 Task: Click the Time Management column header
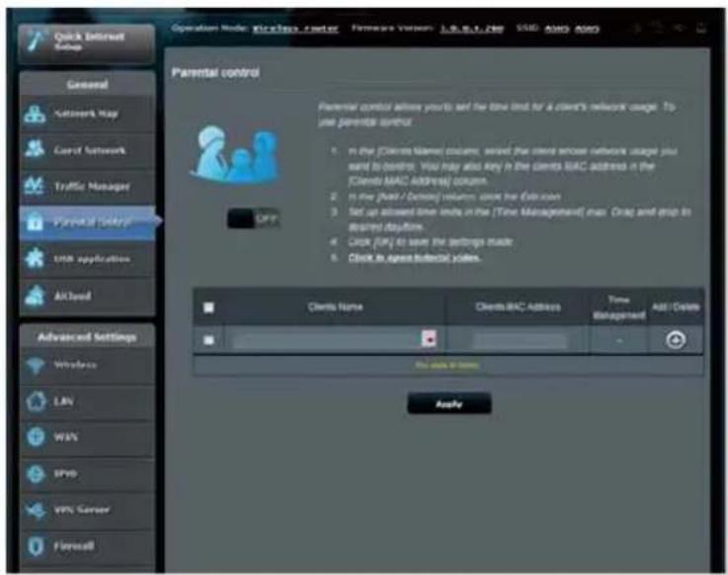(619, 307)
